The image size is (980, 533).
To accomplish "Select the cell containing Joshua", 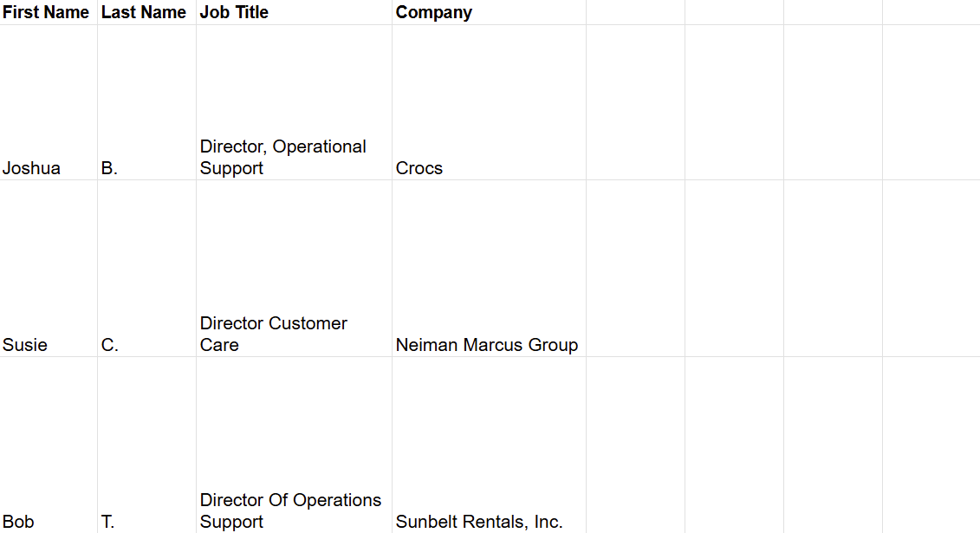I will pos(49,102).
